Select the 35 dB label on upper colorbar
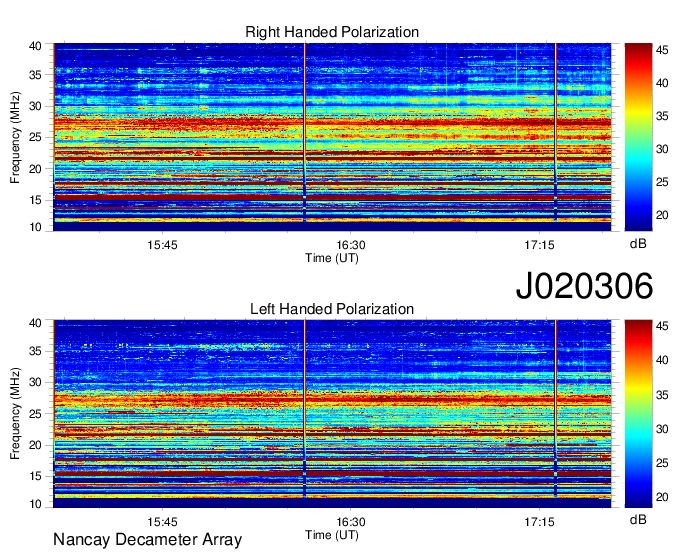 [x=662, y=116]
